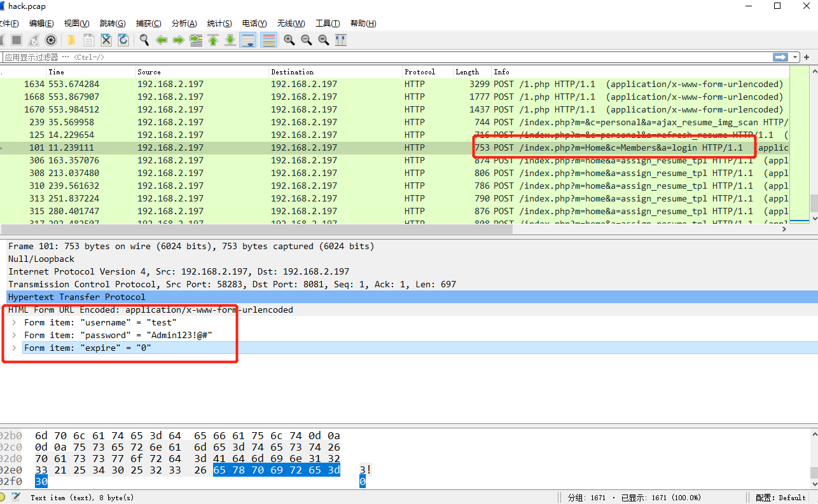This screenshot has height=504, width=818.
Task: Open capture options gear icon
Action: tap(51, 40)
